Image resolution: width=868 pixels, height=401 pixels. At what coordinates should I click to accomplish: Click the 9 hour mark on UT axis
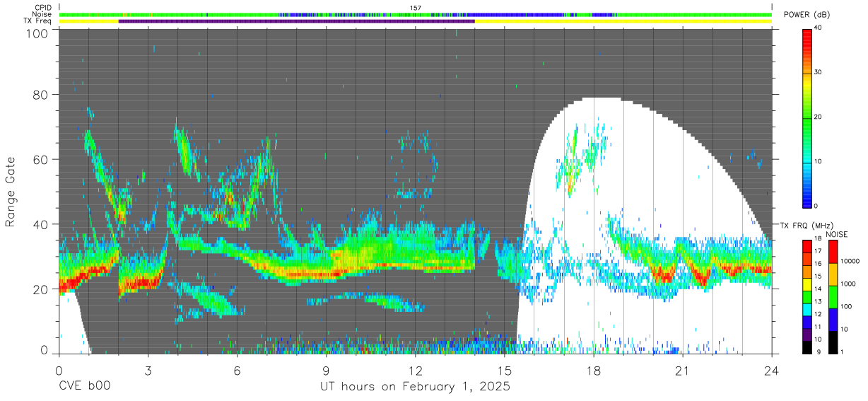tap(327, 370)
